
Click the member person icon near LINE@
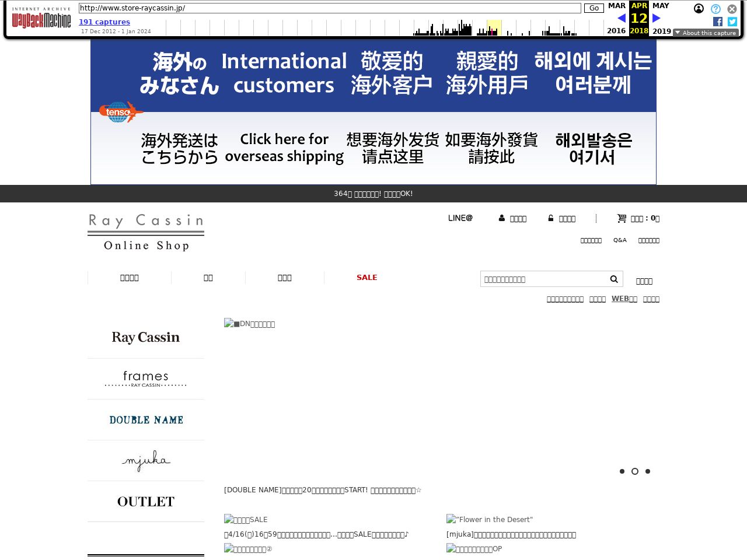click(x=501, y=218)
